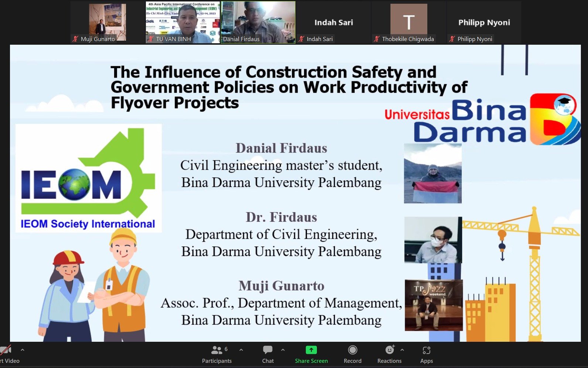Click TU VAN BINH's muted microphone icon
Screen dimensions: 588x368
151,39
